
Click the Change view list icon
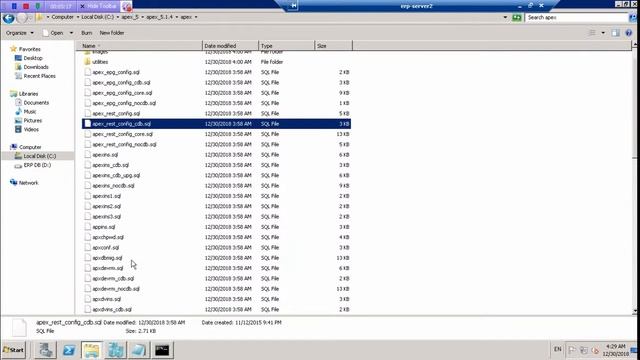pyautogui.click(x=592, y=33)
